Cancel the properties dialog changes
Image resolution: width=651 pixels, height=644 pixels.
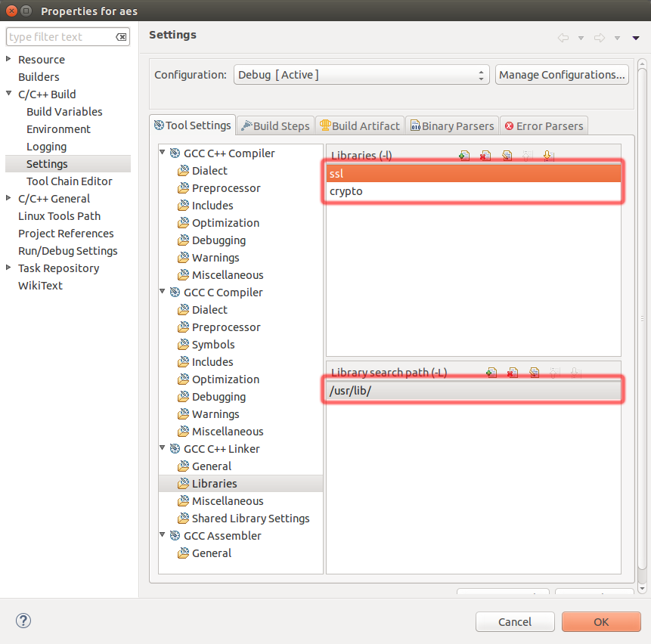click(515, 621)
